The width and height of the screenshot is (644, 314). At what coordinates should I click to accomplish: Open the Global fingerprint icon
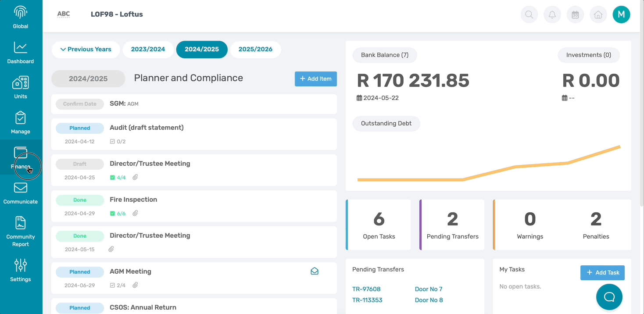(21, 12)
